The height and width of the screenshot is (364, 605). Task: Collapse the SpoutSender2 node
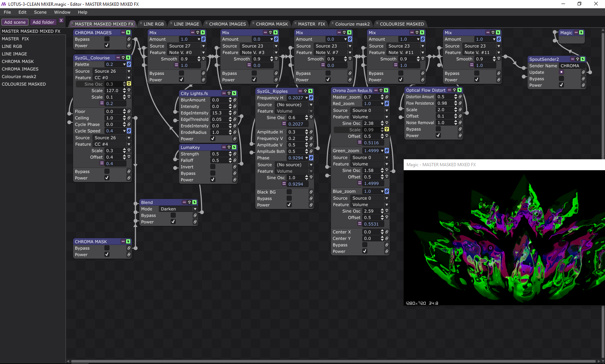coord(572,59)
